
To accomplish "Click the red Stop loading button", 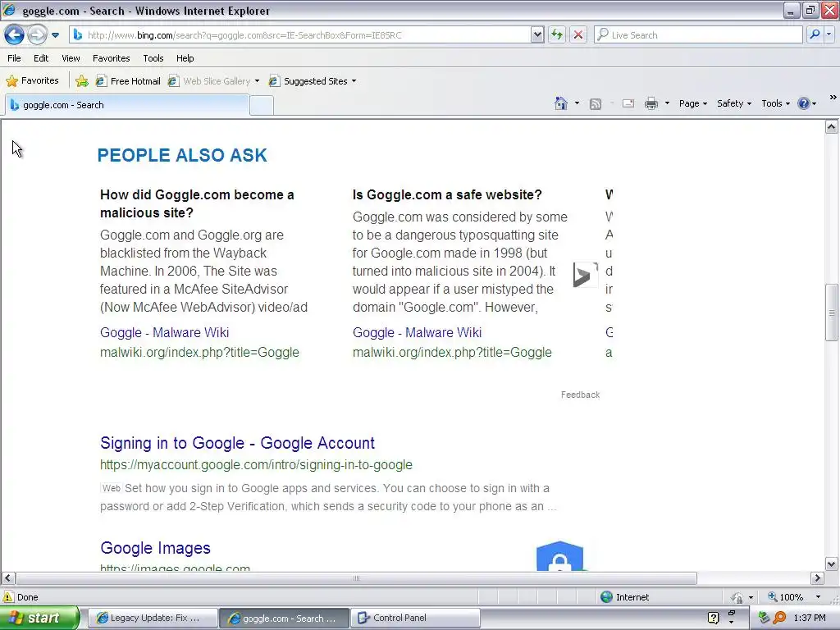I will click(578, 34).
